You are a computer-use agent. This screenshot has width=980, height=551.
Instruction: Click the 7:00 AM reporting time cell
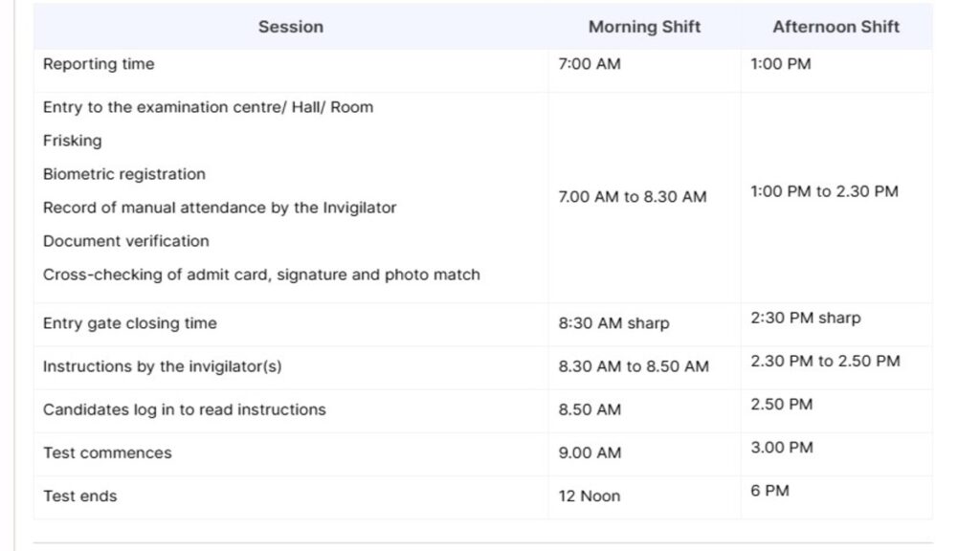590,64
